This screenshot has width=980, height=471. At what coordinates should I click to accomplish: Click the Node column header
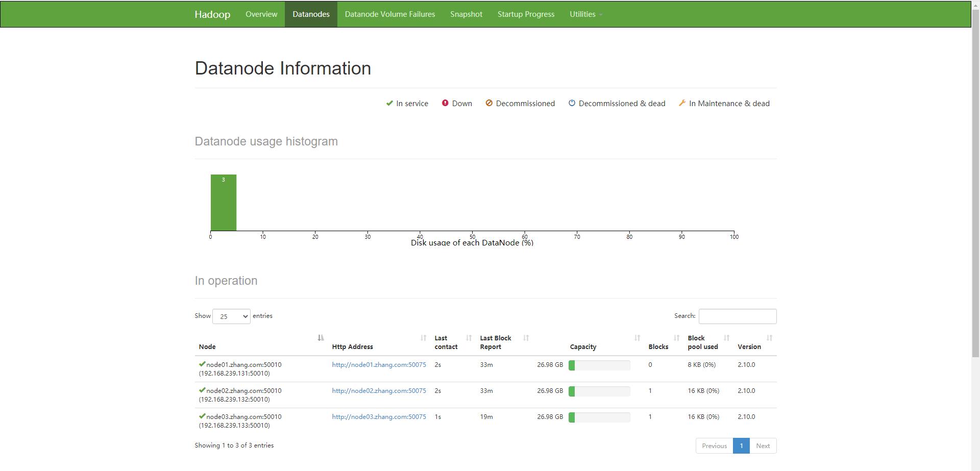tap(207, 347)
